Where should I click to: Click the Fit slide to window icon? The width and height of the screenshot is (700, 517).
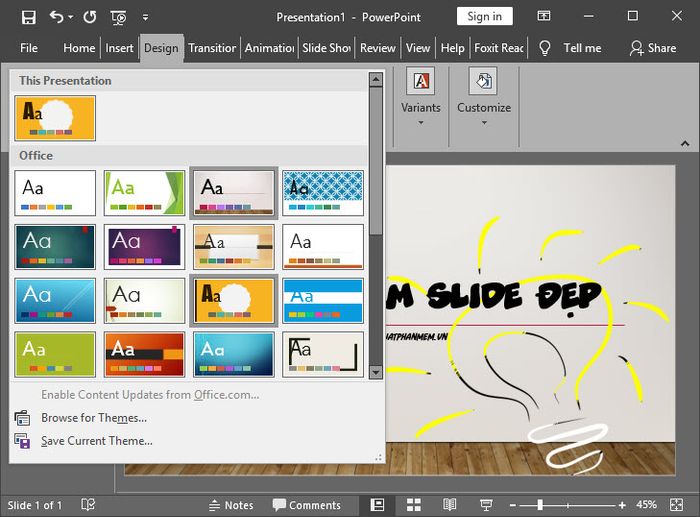677,505
